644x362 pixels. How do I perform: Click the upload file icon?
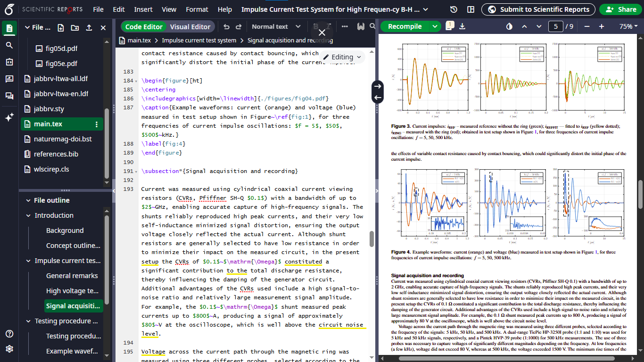[89, 28]
